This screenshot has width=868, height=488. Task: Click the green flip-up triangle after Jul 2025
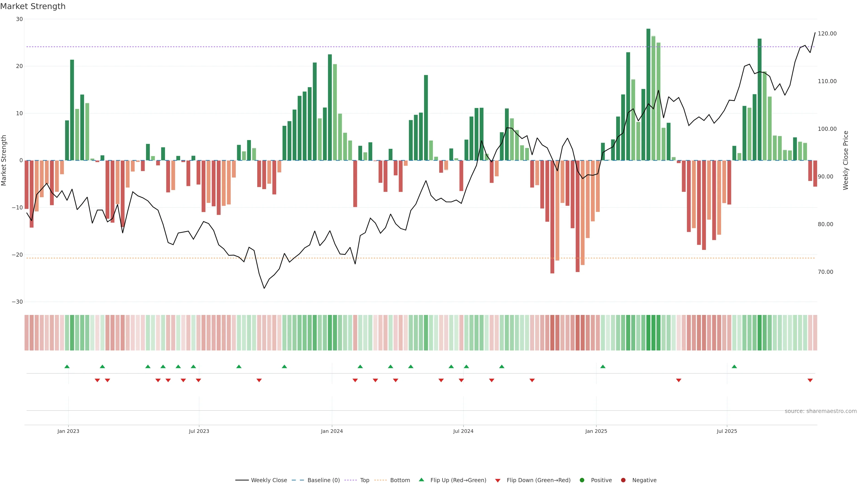734,366
